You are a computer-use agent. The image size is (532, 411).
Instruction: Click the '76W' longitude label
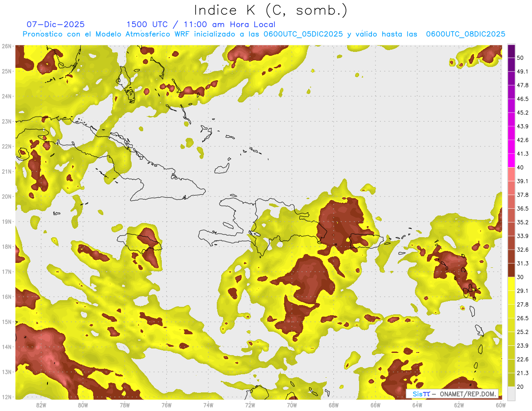pyautogui.click(x=166, y=405)
